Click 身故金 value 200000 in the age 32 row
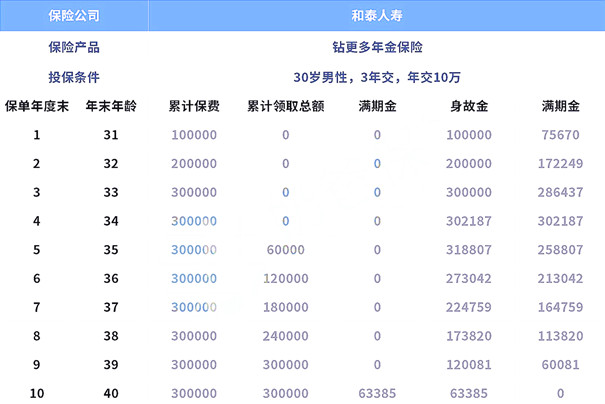 [x=469, y=164]
